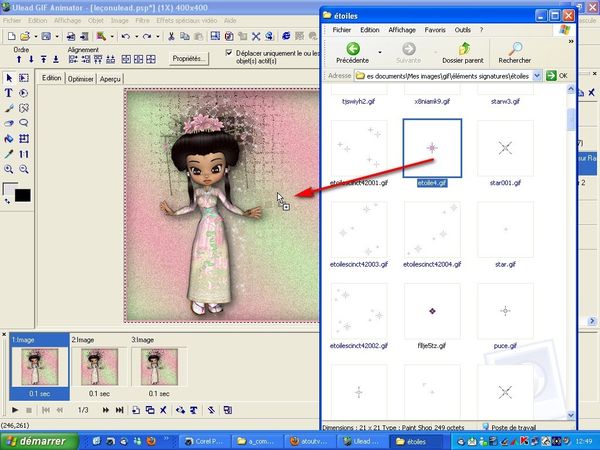Select the puce.gif file thumbnail
The image size is (600, 450).
coord(505,311)
